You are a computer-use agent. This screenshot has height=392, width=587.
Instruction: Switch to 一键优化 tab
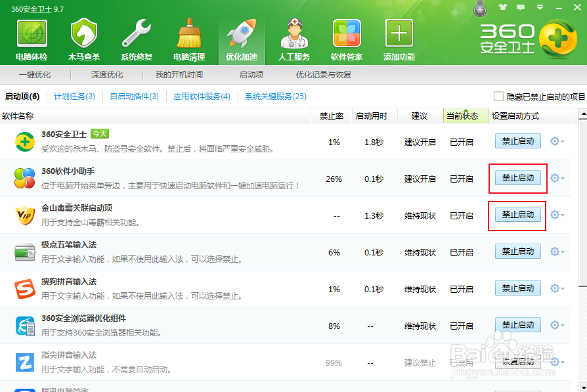coord(35,74)
